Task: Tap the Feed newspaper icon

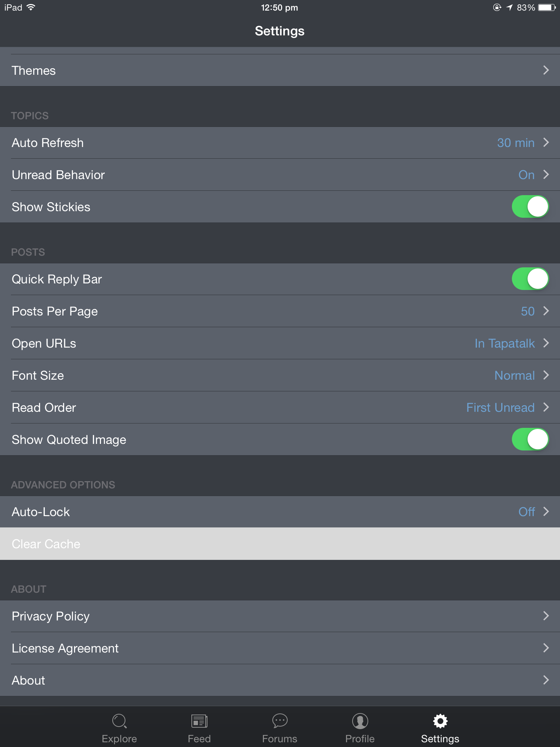Action: pos(199,721)
